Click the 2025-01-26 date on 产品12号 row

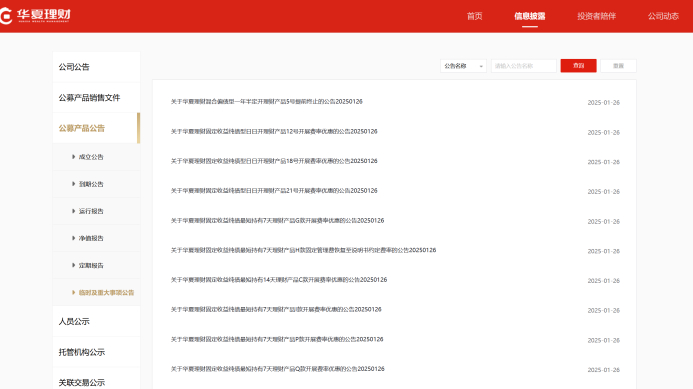604,132
